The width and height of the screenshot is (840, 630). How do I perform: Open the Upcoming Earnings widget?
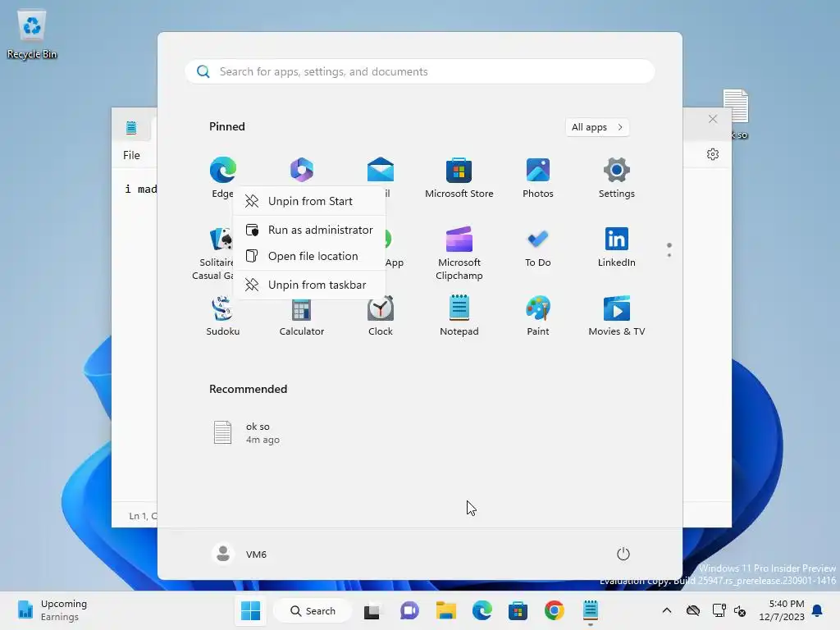click(x=52, y=610)
